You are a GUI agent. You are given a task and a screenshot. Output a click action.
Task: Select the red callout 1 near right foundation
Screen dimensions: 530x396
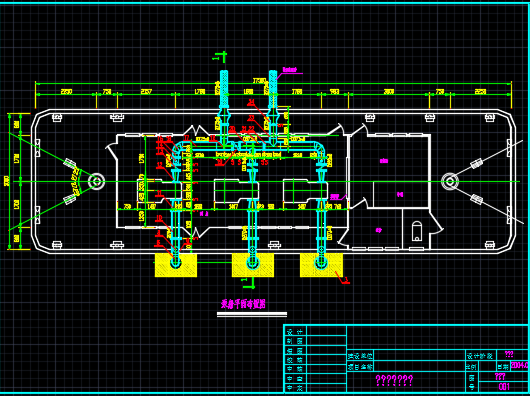346,280
